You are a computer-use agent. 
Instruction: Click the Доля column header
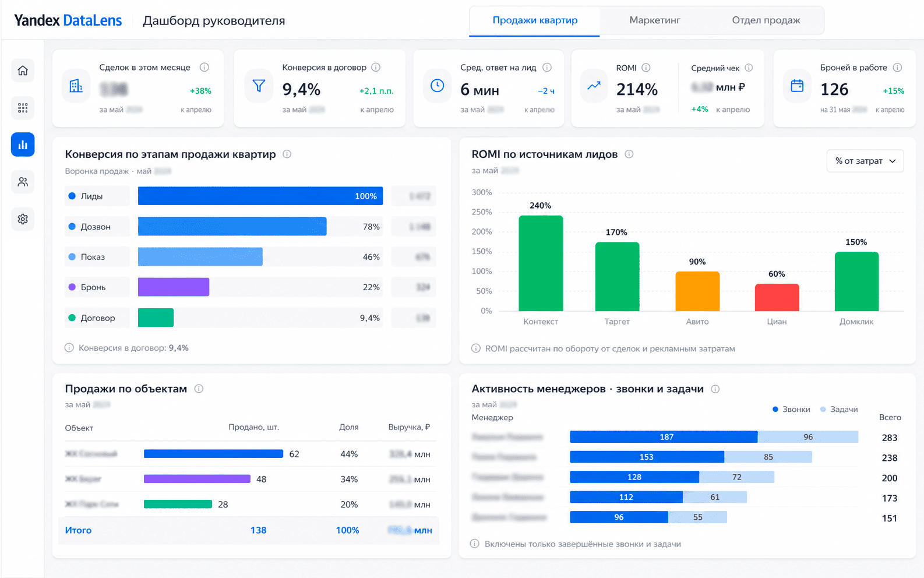[349, 427]
